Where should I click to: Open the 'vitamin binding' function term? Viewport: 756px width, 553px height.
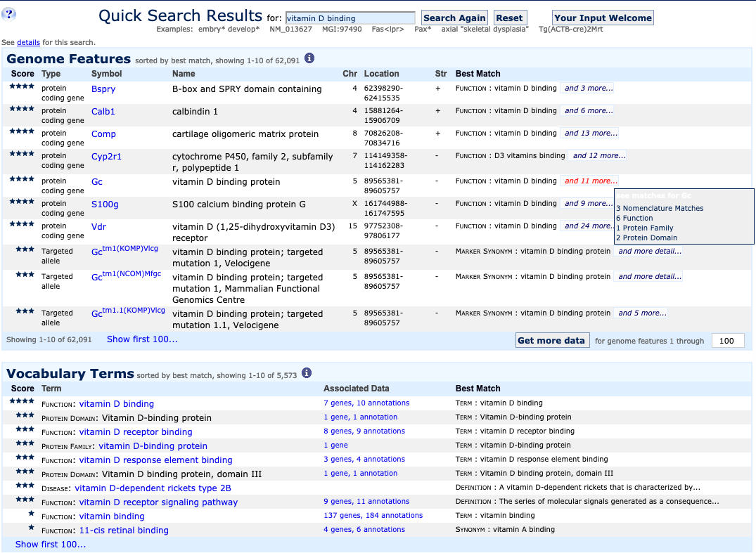112,516
